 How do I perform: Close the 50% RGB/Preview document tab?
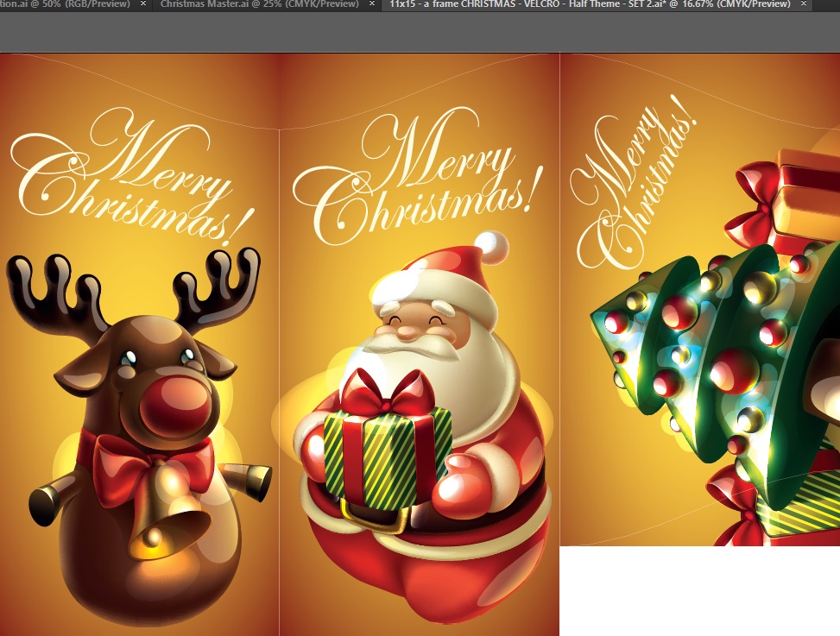tap(143, 5)
